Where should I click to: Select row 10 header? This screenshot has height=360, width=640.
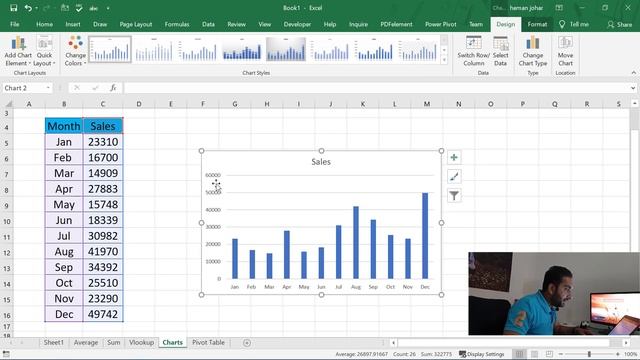(7, 222)
